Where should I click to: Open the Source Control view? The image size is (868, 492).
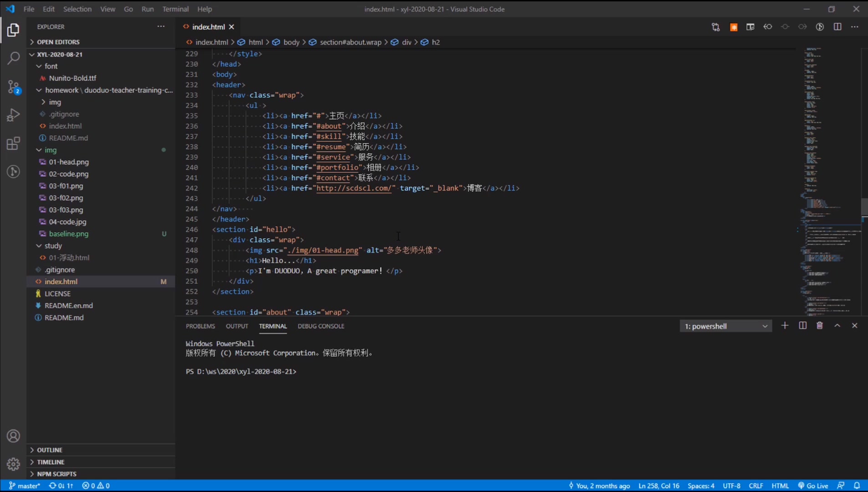tap(13, 87)
